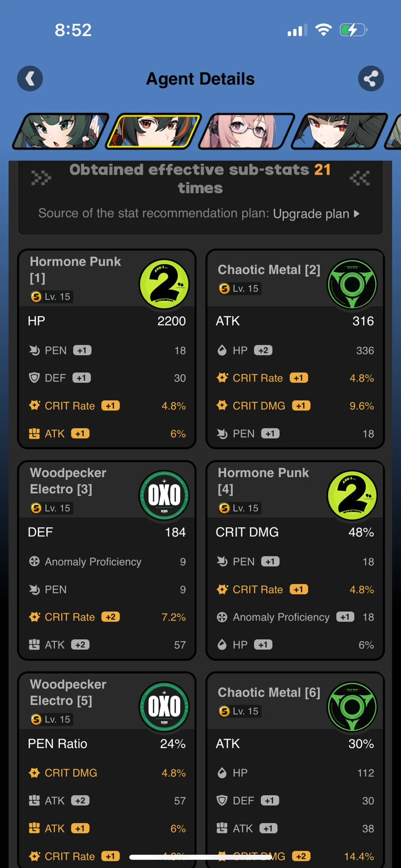The image size is (401, 868).
Task: Tap the CRIT Rate 7.2% sub-stat row
Action: coord(107,617)
